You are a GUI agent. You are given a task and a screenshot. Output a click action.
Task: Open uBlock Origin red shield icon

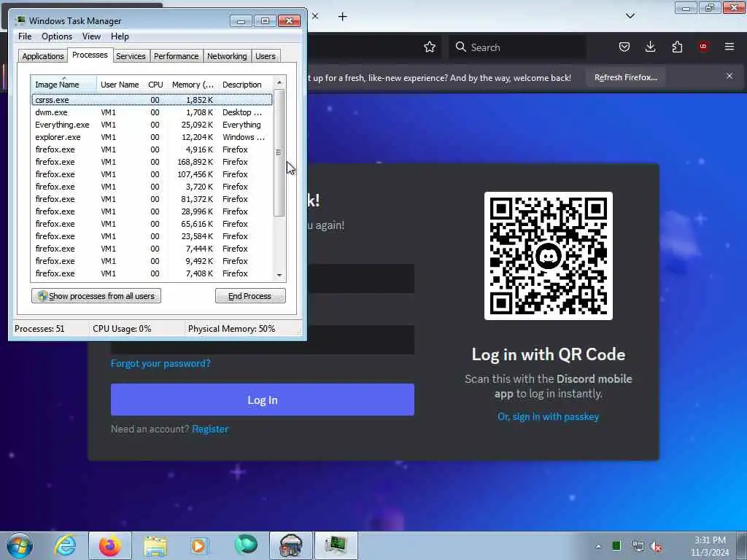click(x=703, y=47)
